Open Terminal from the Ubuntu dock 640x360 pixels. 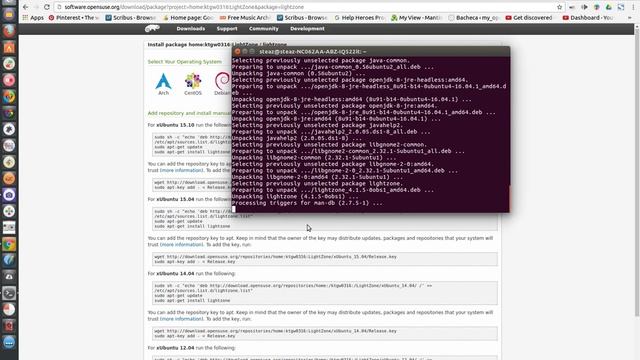[x=9, y=293]
